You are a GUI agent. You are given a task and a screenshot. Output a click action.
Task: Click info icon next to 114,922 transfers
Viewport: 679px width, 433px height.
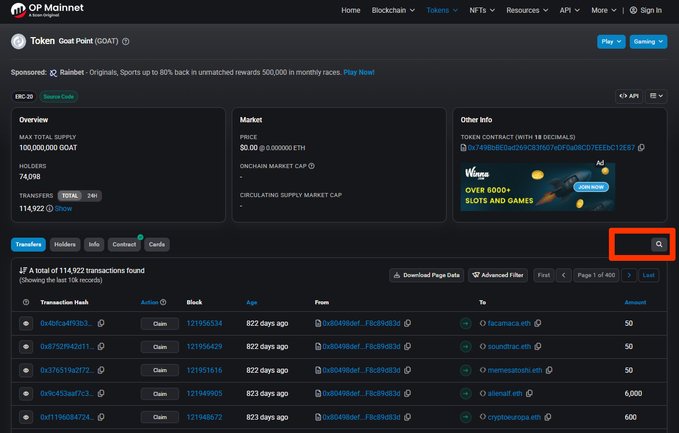coord(49,208)
